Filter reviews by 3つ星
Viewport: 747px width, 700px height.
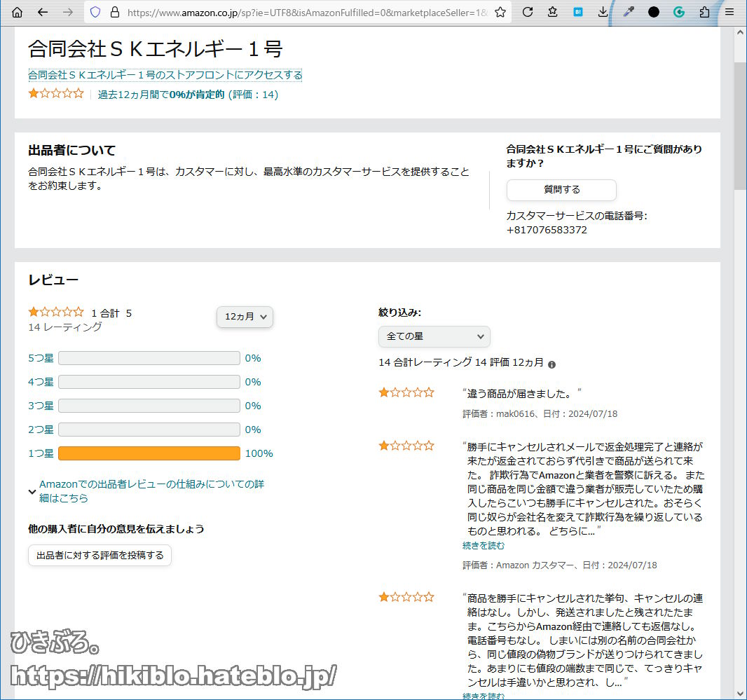point(41,406)
